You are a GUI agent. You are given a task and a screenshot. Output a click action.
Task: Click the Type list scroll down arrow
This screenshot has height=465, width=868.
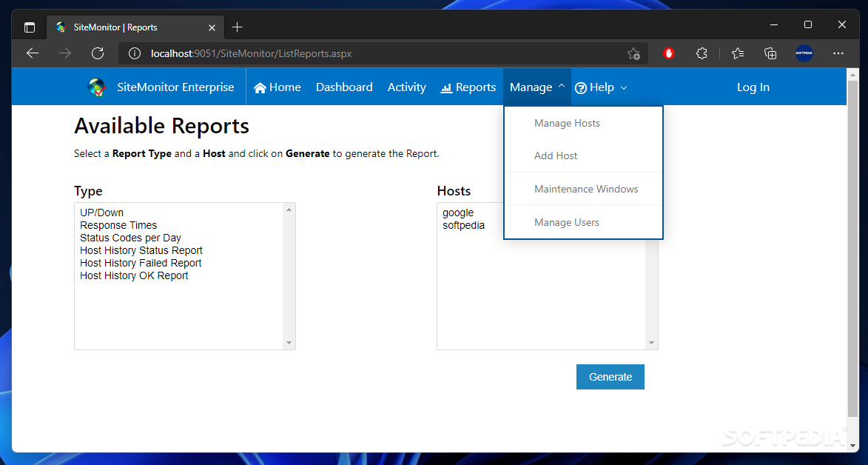[x=289, y=343]
